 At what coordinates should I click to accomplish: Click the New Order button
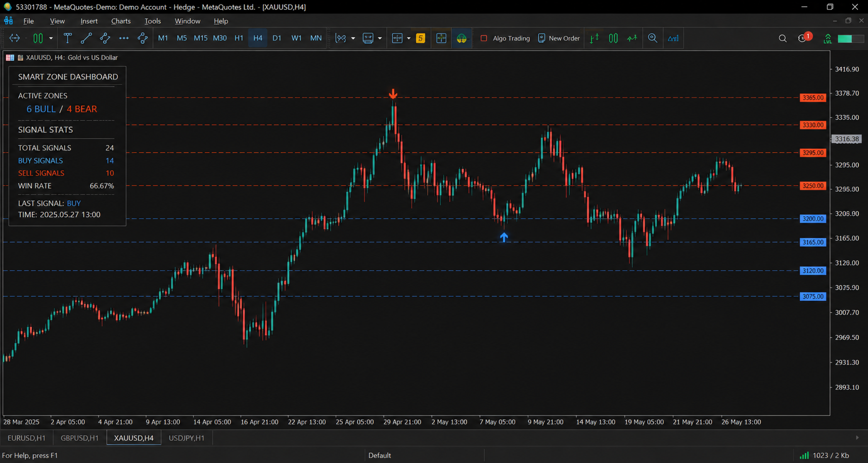(559, 38)
